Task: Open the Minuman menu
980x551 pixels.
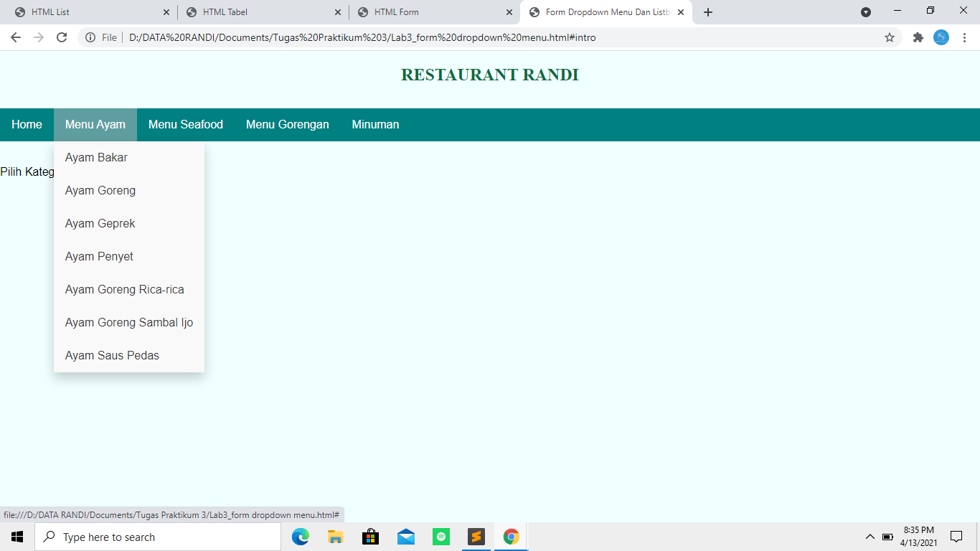Action: point(374,124)
